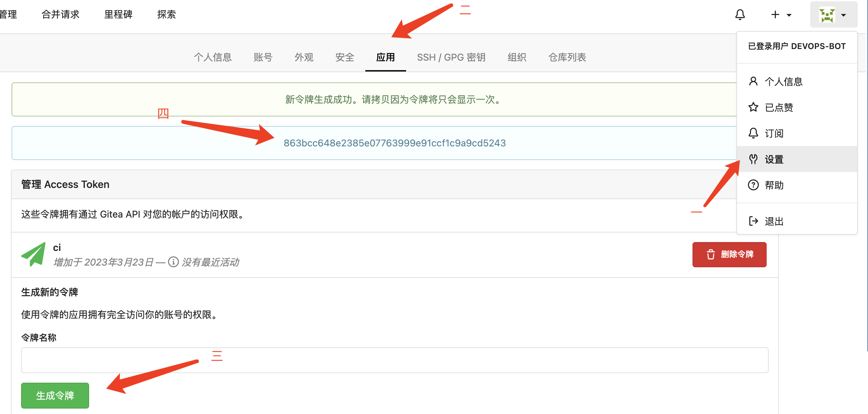
Task: Click the 订阅 bell icon in menu
Action: tap(753, 133)
